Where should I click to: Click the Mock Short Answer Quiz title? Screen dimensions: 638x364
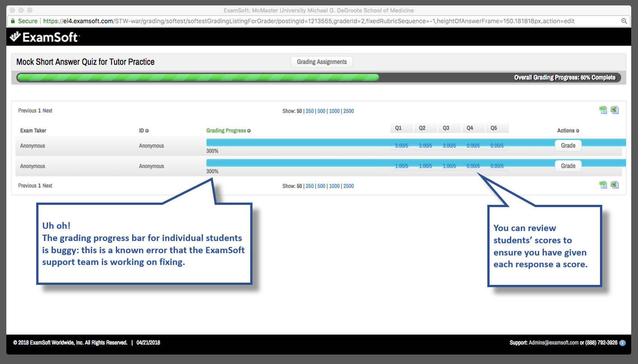[x=86, y=62]
